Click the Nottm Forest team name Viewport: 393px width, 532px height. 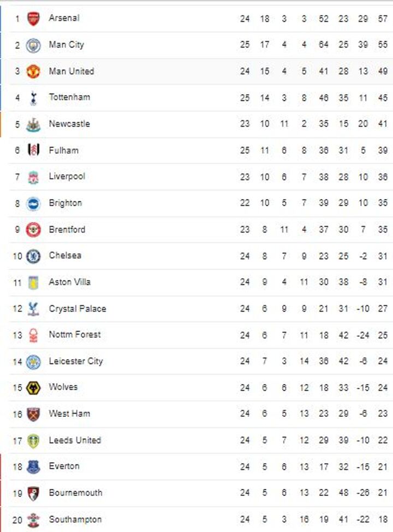pyautogui.click(x=74, y=334)
